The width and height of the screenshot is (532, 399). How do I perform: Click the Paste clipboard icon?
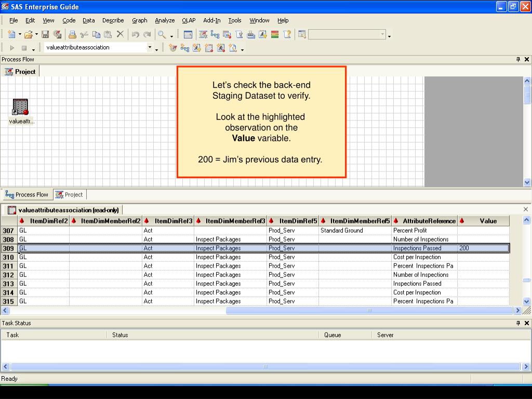[x=108, y=34]
